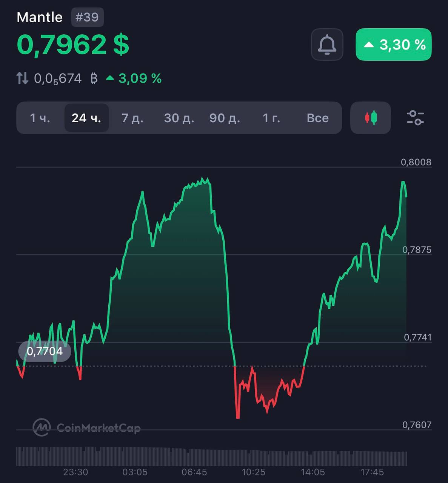
Task: Open chart settings sliders icon
Action: pos(415,118)
